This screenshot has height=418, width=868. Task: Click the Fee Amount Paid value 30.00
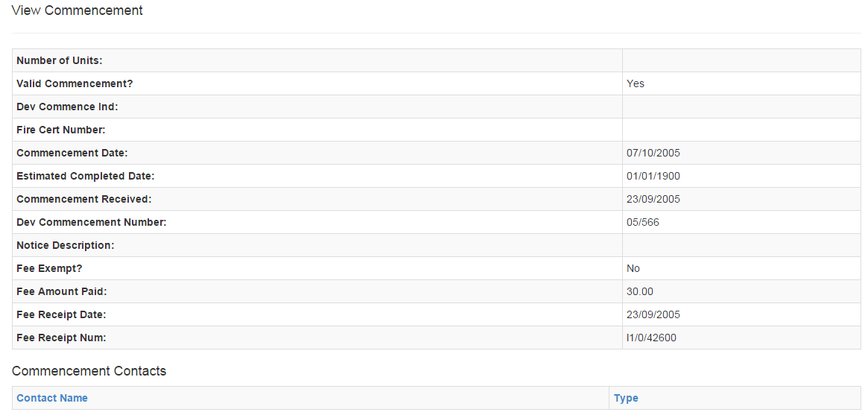coord(640,291)
